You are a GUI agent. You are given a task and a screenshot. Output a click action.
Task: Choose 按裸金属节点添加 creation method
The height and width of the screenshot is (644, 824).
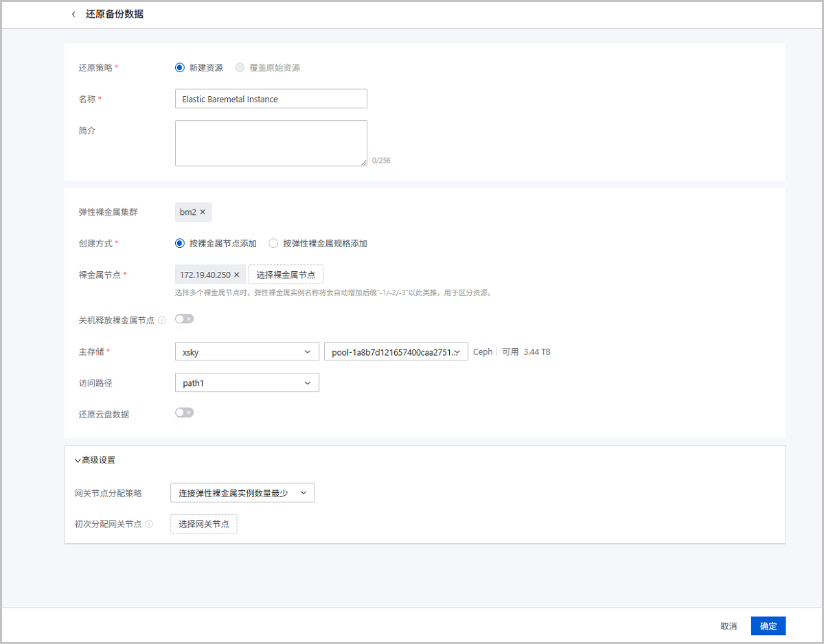(x=180, y=243)
